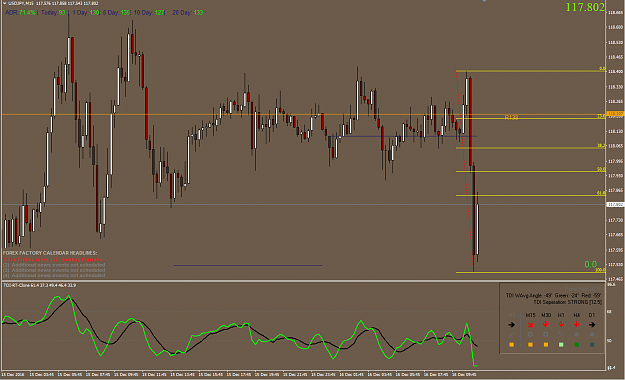Click the M5 black right arrow icon
Image resolution: width=625 pixels, height=380 pixels.
[x=511, y=325]
